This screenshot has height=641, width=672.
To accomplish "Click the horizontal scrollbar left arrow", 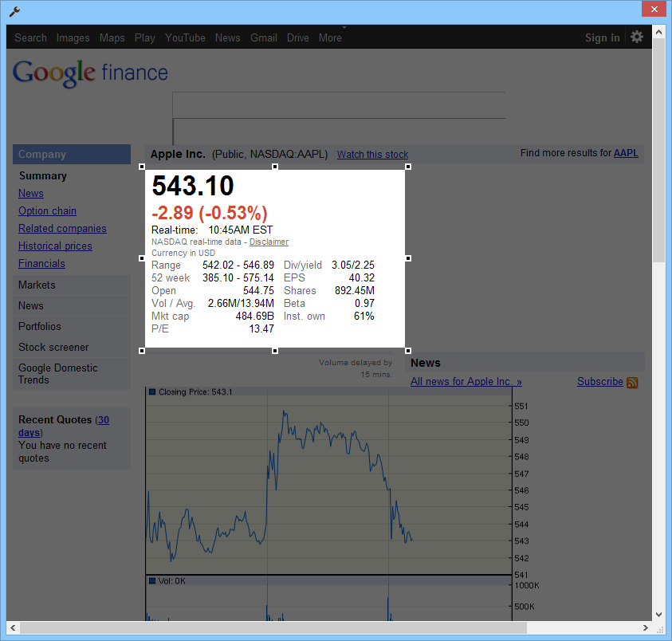I will point(13,627).
